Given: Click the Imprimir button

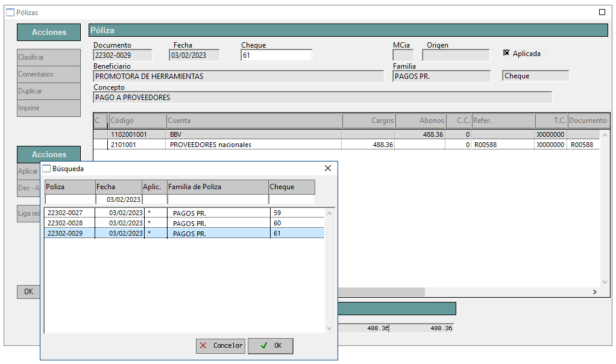Looking at the screenshot, I should point(49,108).
